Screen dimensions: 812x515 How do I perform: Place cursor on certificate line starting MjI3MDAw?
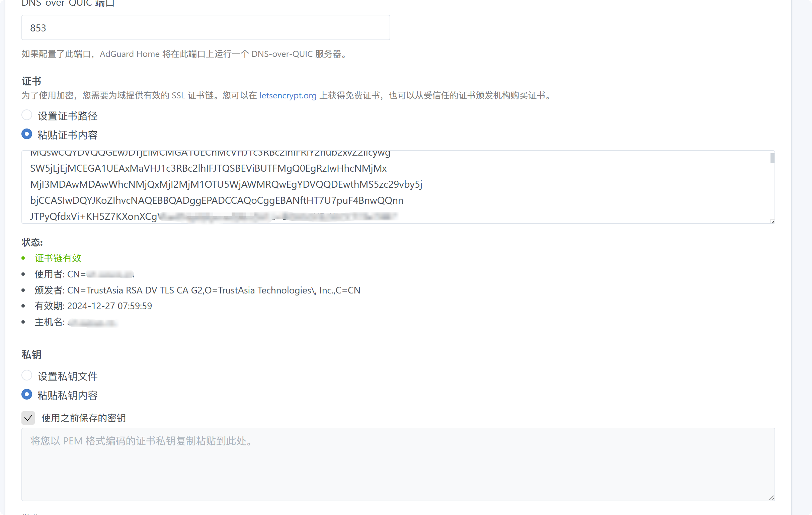click(x=226, y=184)
